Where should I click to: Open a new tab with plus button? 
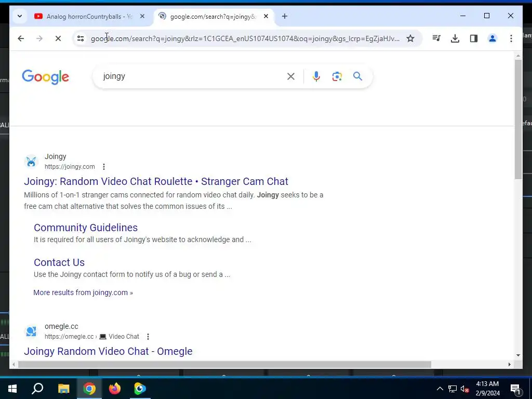[x=285, y=16]
